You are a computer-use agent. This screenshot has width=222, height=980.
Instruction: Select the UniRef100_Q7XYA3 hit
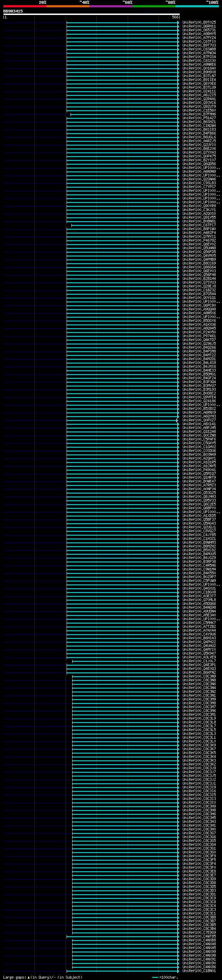[x=199, y=153]
